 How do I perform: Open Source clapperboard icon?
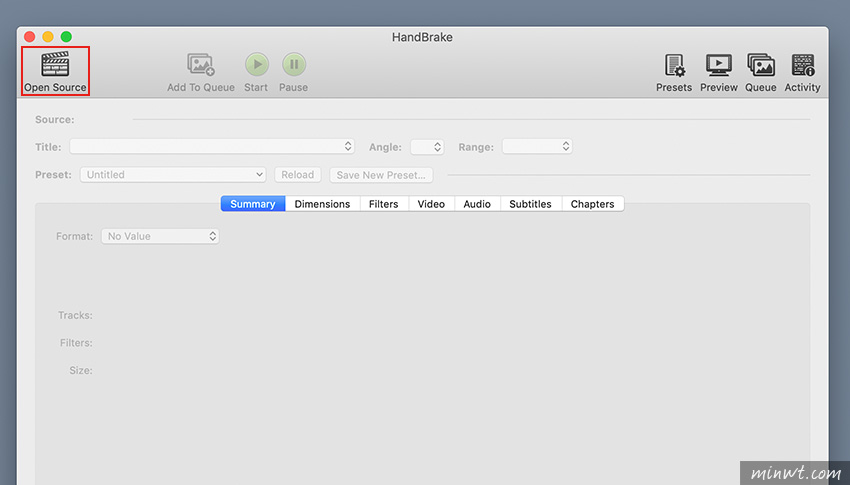(x=55, y=64)
